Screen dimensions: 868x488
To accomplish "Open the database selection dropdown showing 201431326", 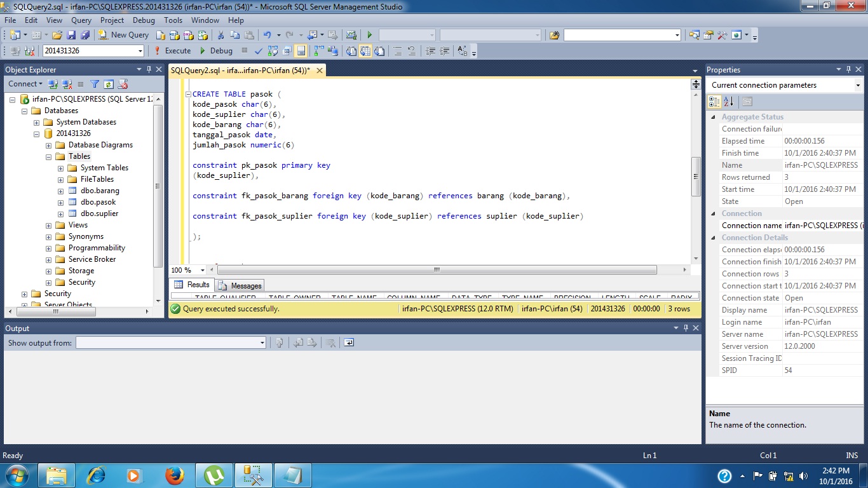I will click(140, 50).
